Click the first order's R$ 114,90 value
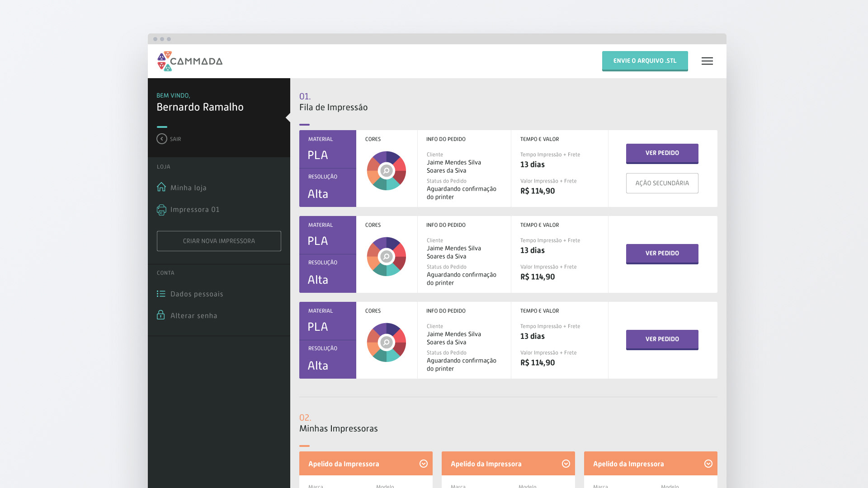The image size is (868, 488). [x=538, y=191]
